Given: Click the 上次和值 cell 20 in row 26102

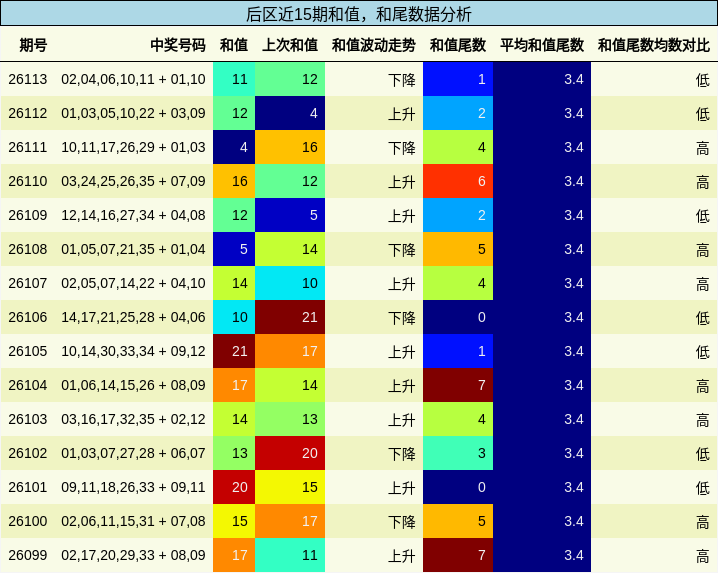Looking at the screenshot, I should click(x=290, y=453).
